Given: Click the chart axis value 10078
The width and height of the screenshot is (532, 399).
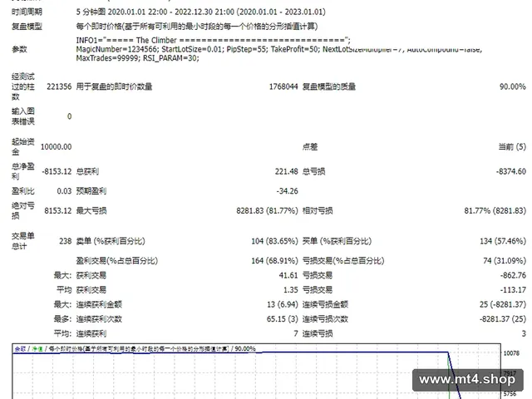Looking at the screenshot, I should tap(511, 353).
